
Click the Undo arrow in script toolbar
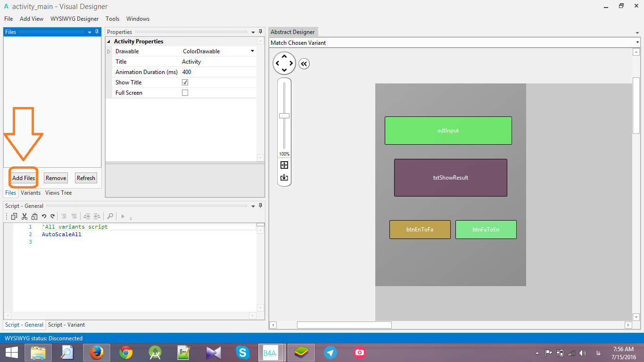[44, 216]
